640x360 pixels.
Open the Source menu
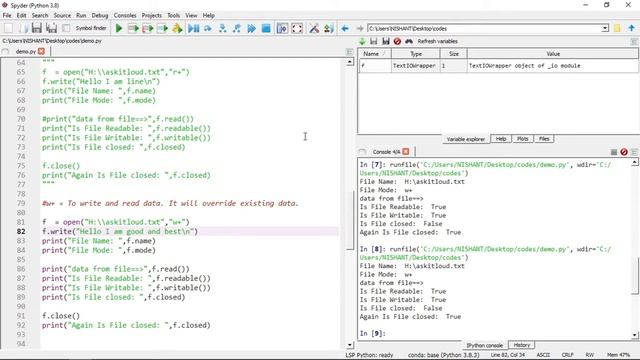tap(62, 15)
